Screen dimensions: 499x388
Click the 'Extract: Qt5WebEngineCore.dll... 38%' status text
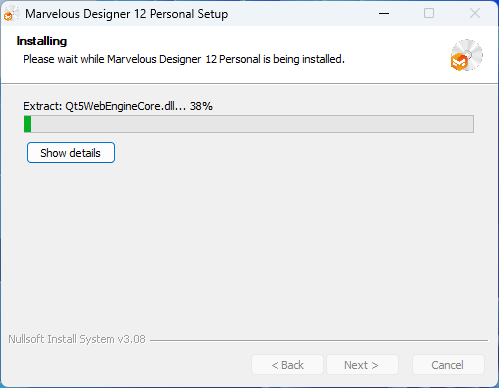point(118,106)
